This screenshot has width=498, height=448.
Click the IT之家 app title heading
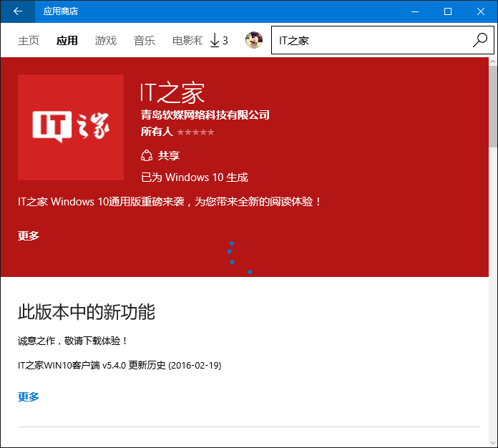tap(172, 93)
